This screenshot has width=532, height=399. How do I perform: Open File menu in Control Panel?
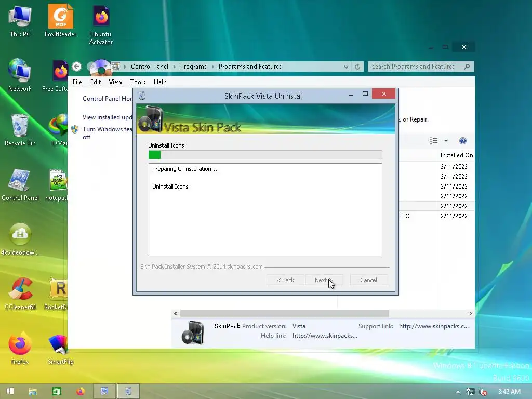tap(77, 82)
